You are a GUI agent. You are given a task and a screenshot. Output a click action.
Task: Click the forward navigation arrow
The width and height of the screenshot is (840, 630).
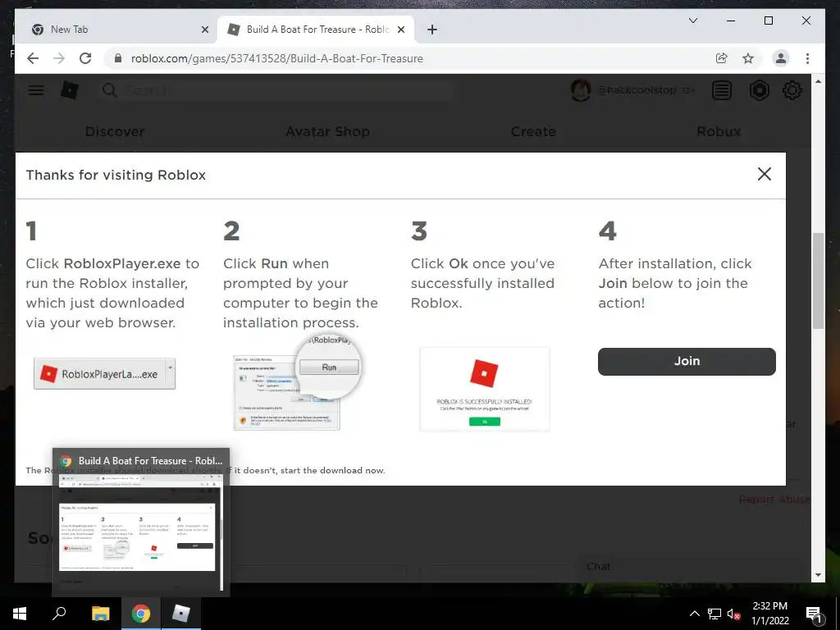(59, 58)
